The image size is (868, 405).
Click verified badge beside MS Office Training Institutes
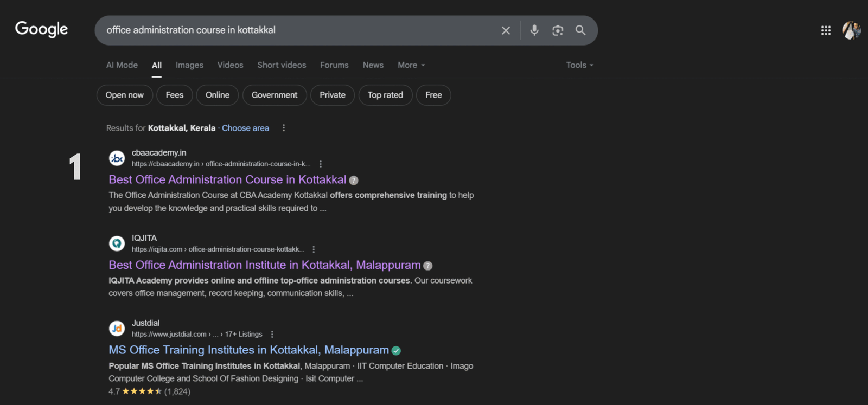[396, 351]
